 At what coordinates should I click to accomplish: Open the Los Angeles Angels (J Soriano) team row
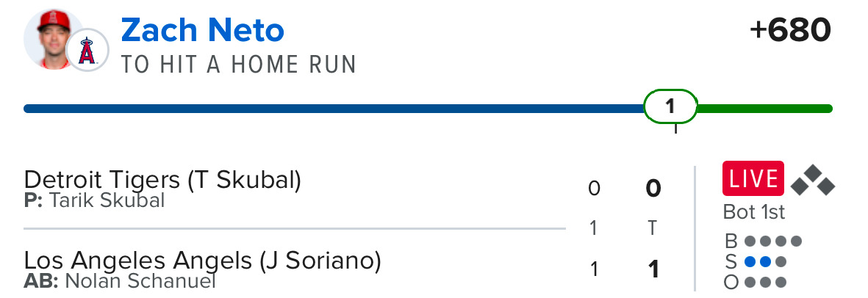[202, 261]
